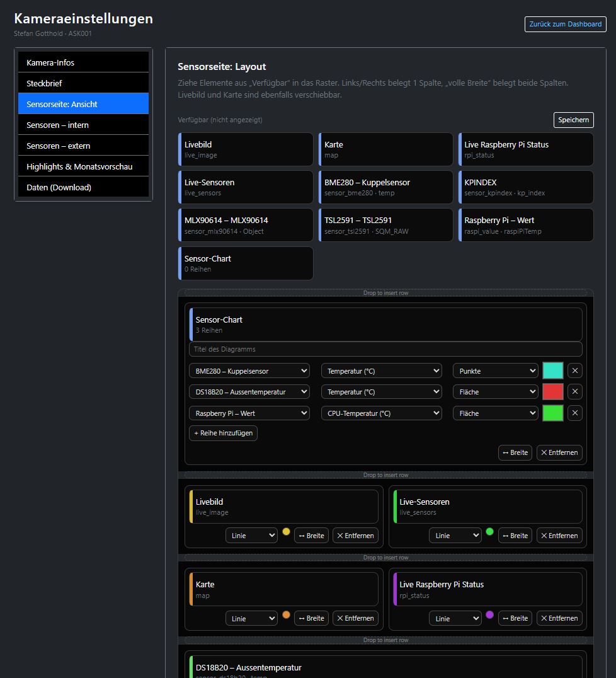This screenshot has height=678, width=616.
Task: Delete the DS18B20 Aussentemperatur chart row
Action: click(574, 392)
